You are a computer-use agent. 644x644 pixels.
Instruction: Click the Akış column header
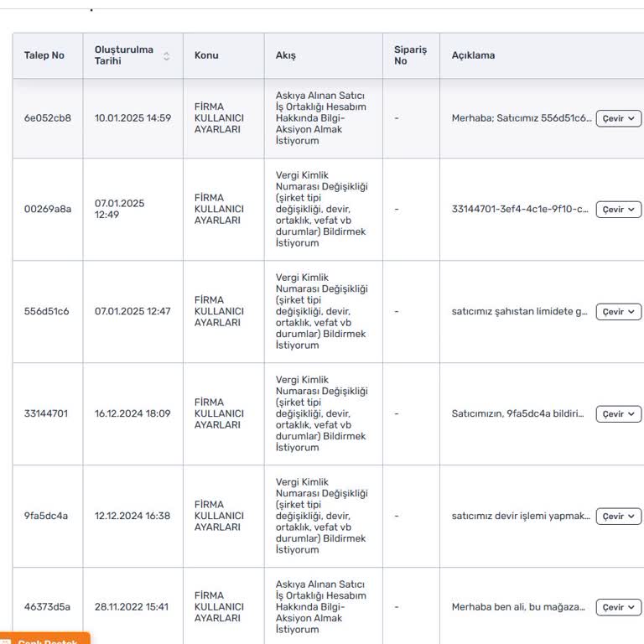tap(286, 56)
